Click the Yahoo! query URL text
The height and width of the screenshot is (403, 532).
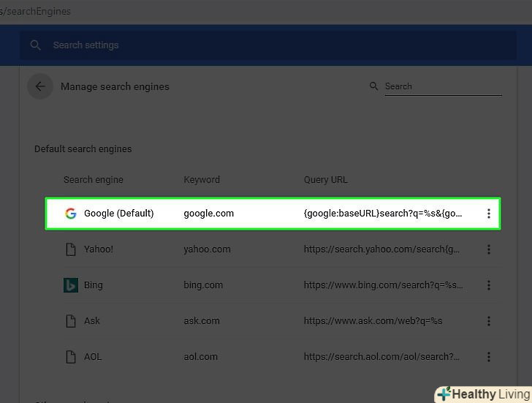(x=381, y=249)
